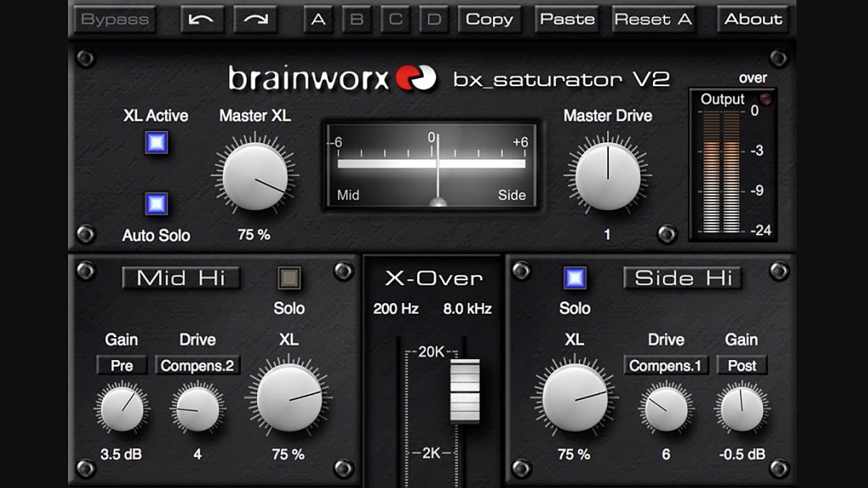Select preset slot C
The width and height of the screenshot is (868, 488).
click(x=395, y=19)
